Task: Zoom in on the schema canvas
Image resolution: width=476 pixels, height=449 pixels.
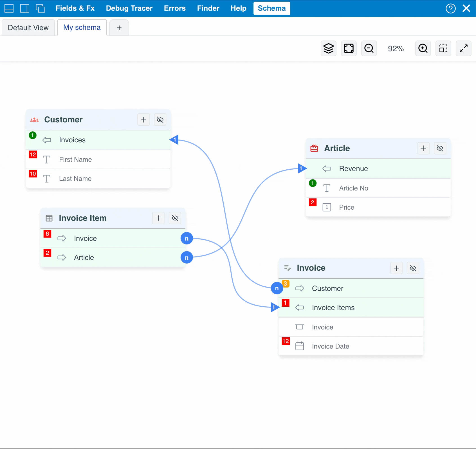Action: pyautogui.click(x=423, y=48)
